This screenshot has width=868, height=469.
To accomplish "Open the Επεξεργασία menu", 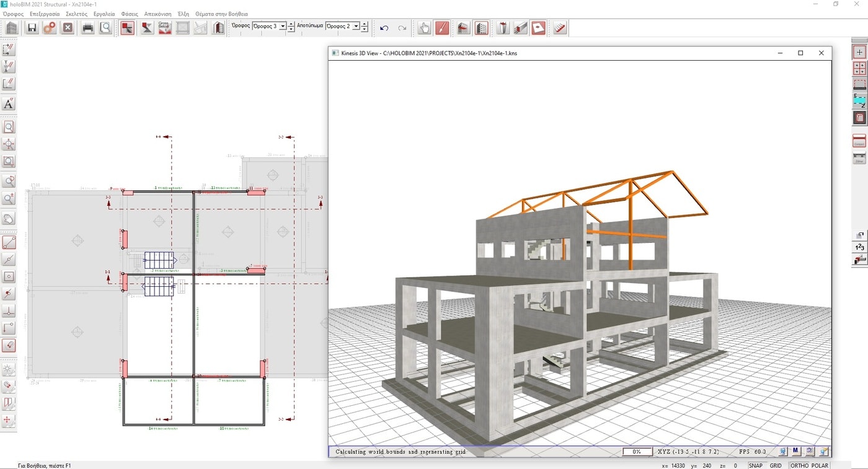I will (45, 14).
